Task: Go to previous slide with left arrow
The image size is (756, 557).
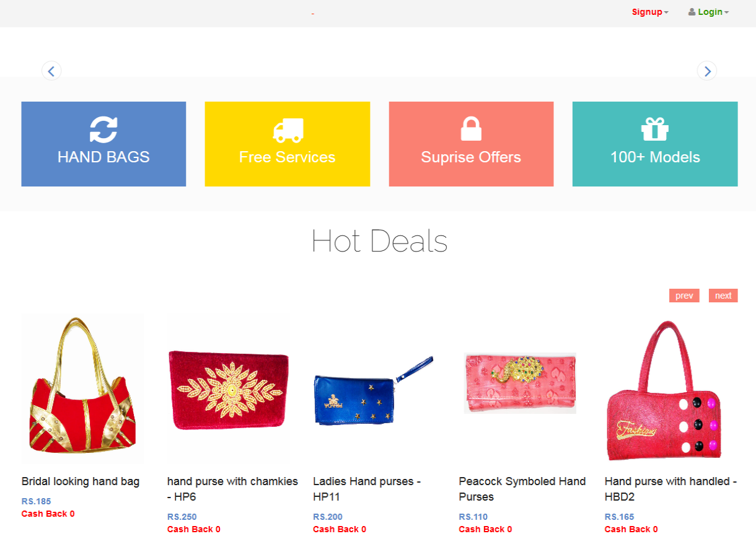Action: 51,71
